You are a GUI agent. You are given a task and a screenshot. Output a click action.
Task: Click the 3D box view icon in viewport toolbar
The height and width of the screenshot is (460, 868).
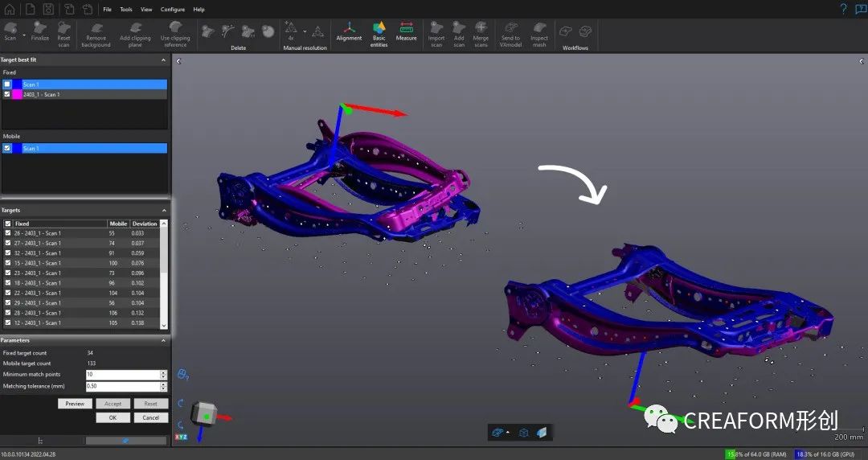pyautogui.click(x=523, y=433)
